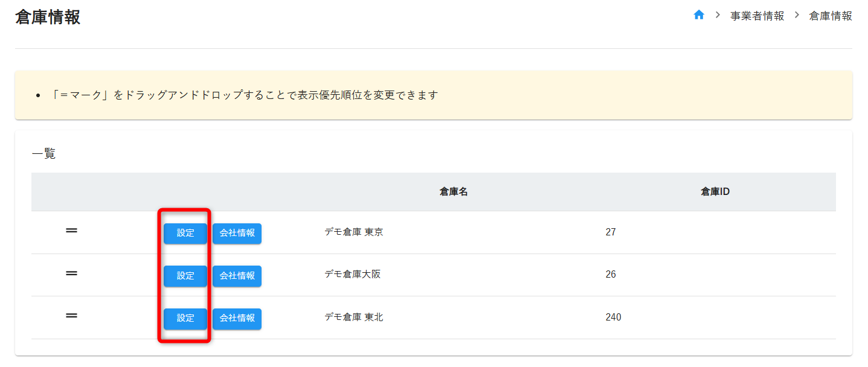Image resolution: width=868 pixels, height=367 pixels.
Task: Select the warehouse ID 26 cell
Action: pyautogui.click(x=610, y=275)
